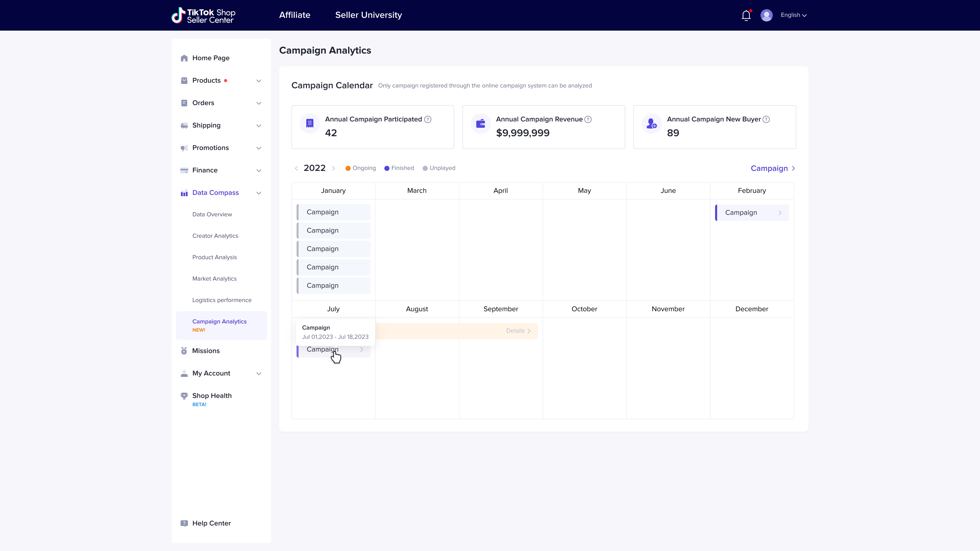Open the English language dropdown

coord(793,15)
